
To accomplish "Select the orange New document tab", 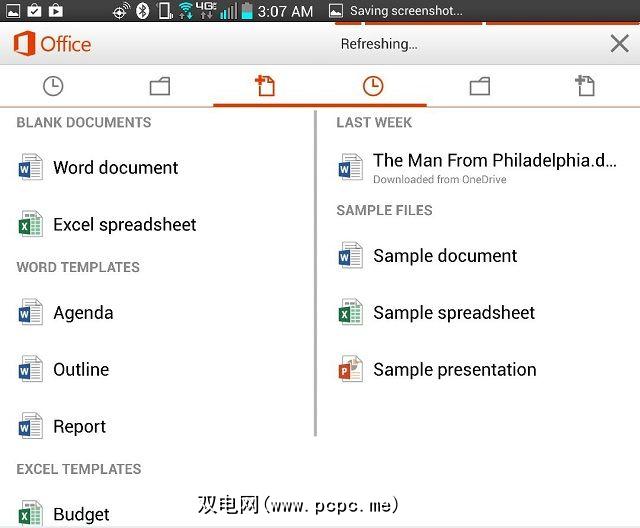I will click(x=265, y=86).
